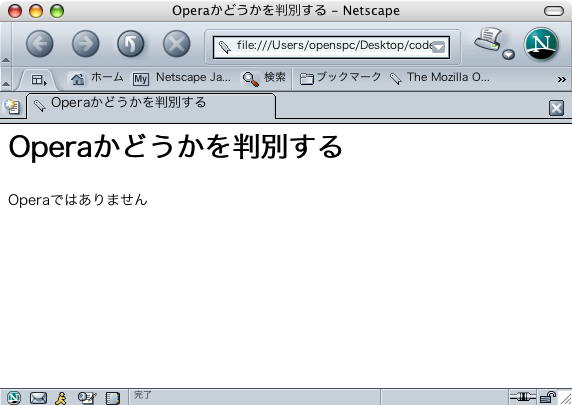Image resolution: width=572 pixels, height=405 pixels.
Task: Open the ブックマーク bookmarks folder
Action: click(340, 78)
